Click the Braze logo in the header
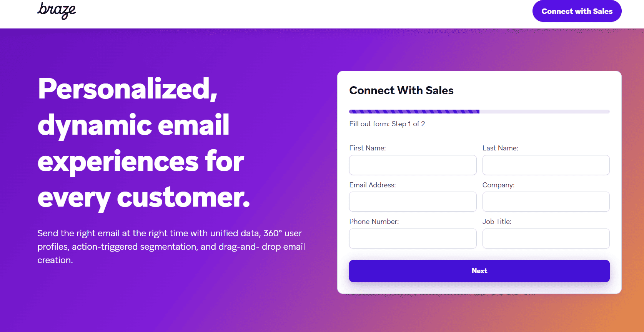This screenshot has width=644, height=332. (x=57, y=10)
